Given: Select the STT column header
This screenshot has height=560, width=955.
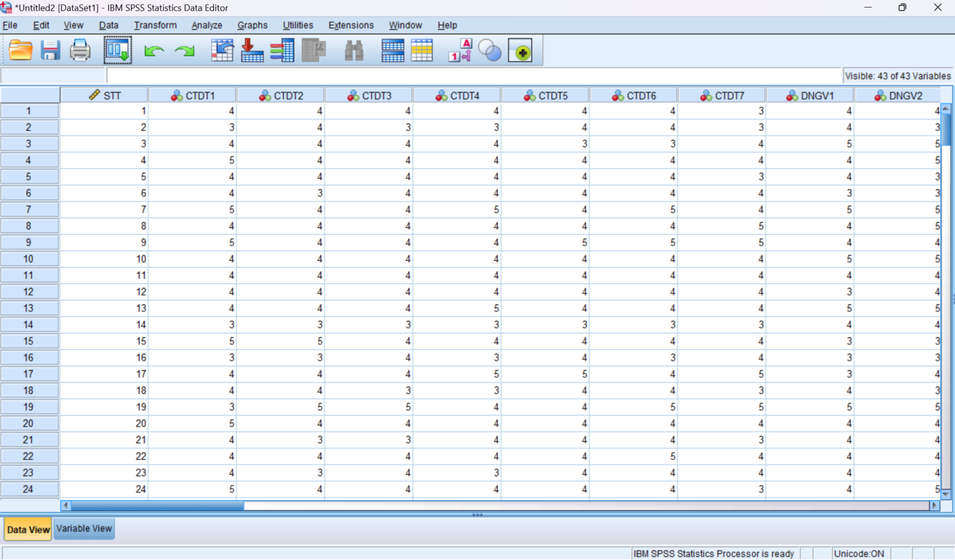Looking at the screenshot, I should [x=104, y=95].
